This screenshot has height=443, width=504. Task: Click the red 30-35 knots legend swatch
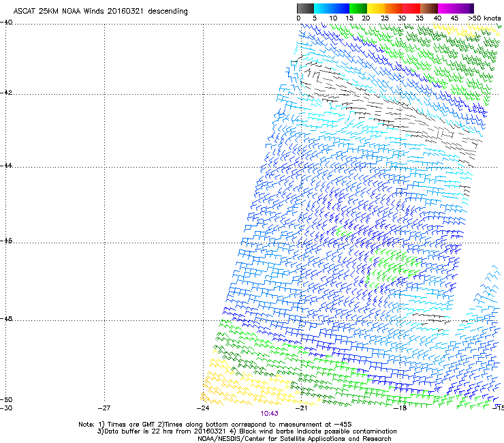[411, 8]
